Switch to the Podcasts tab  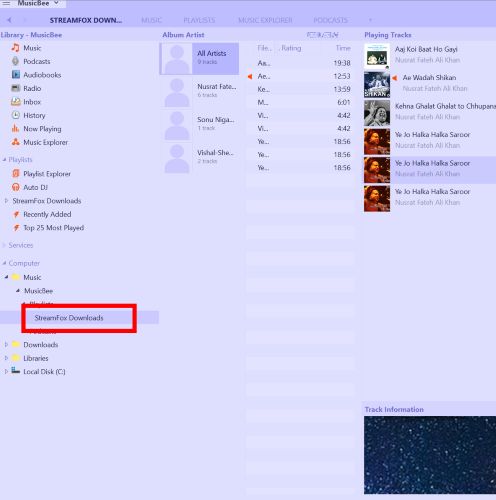coord(330,20)
